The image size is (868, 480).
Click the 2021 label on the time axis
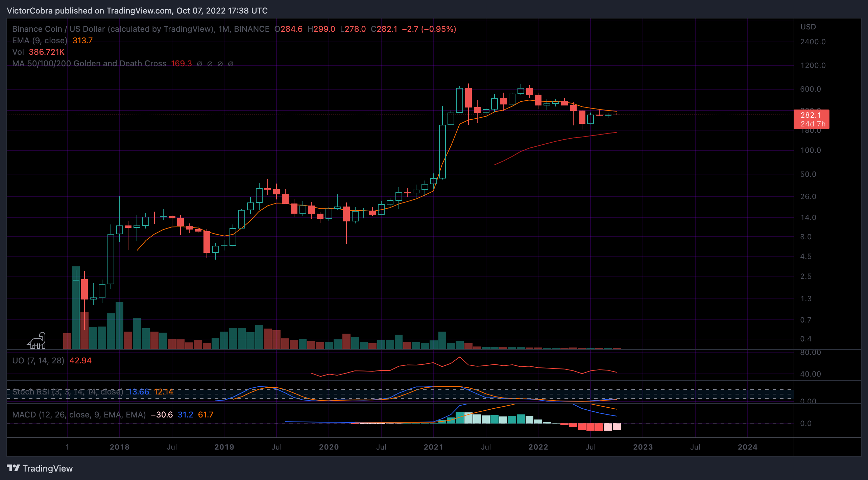(434, 447)
